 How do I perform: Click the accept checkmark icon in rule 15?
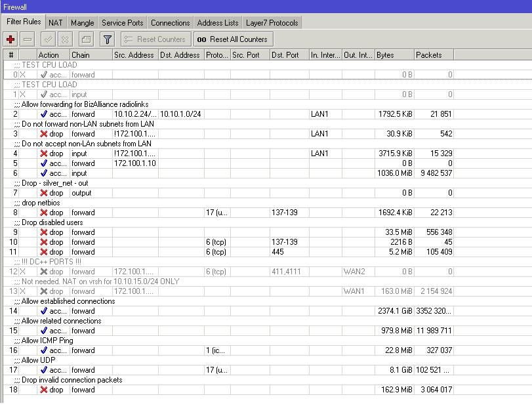tap(44, 331)
